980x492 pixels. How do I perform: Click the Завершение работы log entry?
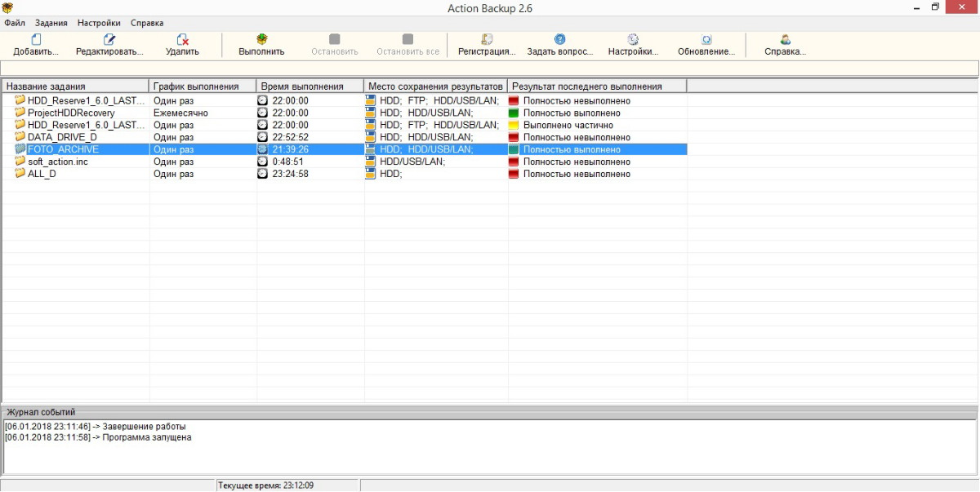[x=95, y=426]
